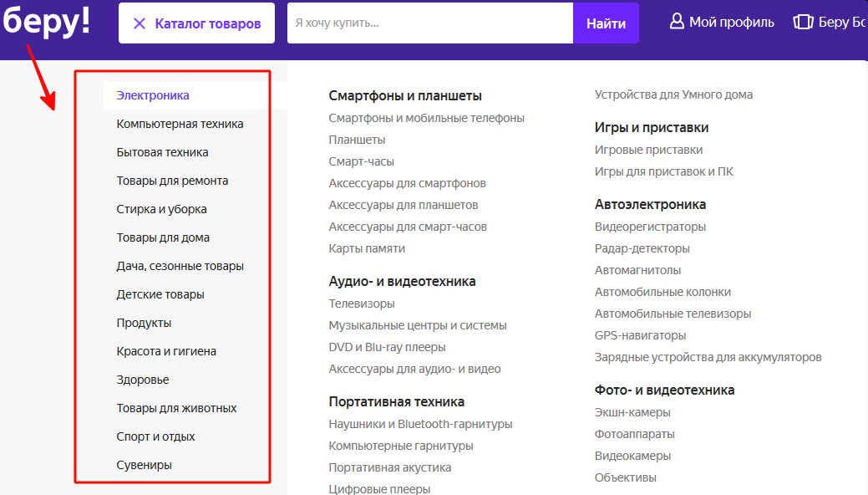This screenshot has height=495, width=868.
Task: Open Устройства для Умного дома
Action: 673,94
